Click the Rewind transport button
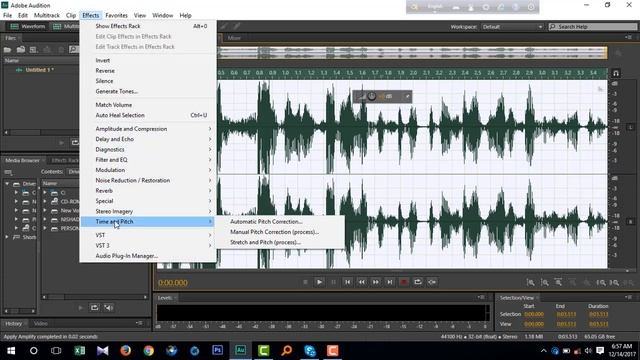This screenshot has width=640, height=360. pyautogui.click(x=362, y=282)
